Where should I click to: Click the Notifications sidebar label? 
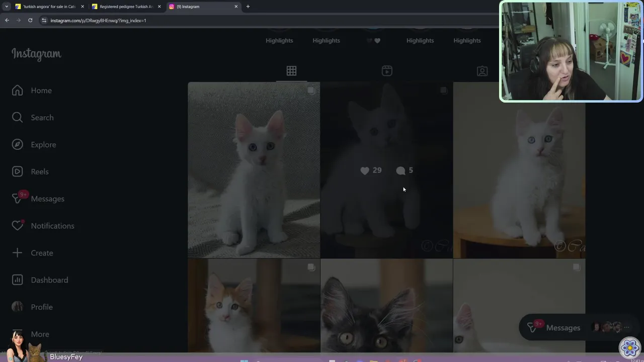click(x=52, y=226)
